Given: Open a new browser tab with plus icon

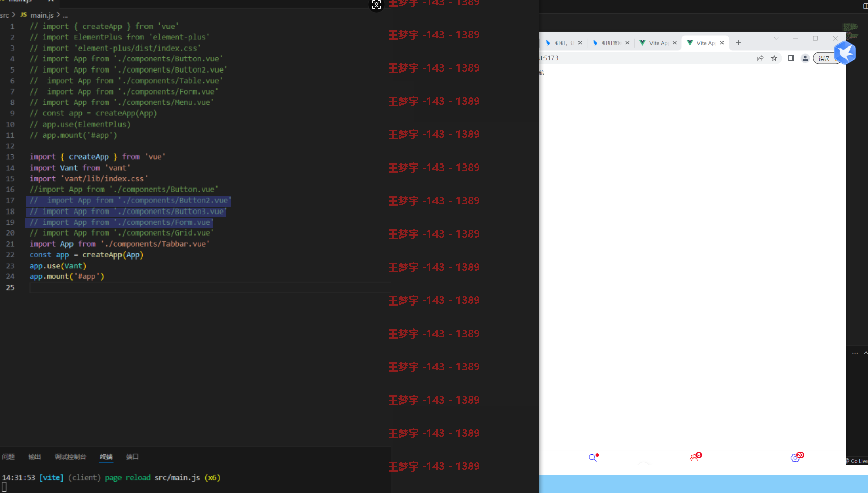Looking at the screenshot, I should point(738,43).
